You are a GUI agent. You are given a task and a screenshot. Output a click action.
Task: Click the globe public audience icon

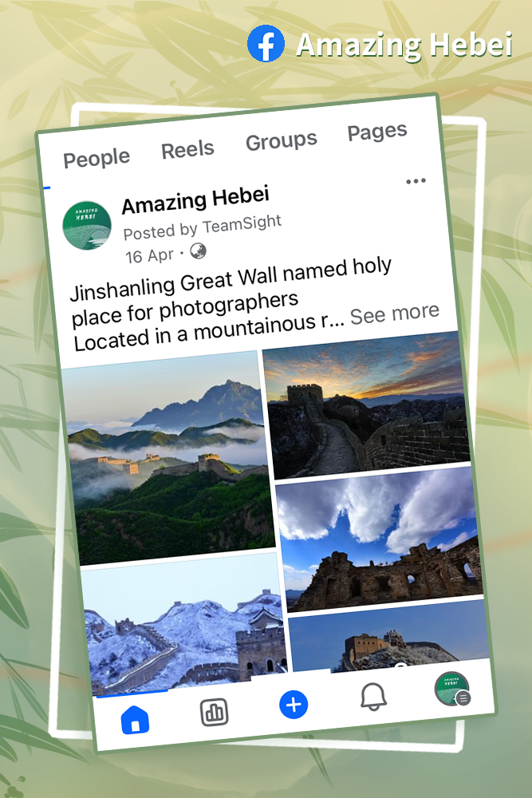coord(198,251)
